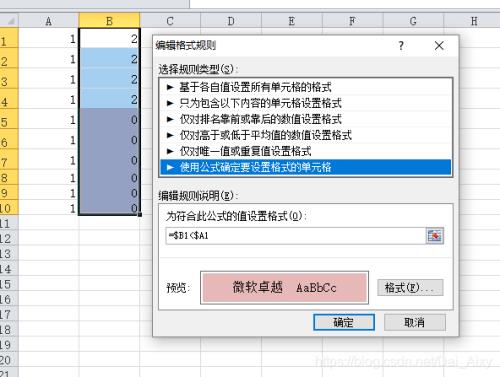This screenshot has width=500, height=377.
Task: Select row 19 header
Action: tap(9, 345)
